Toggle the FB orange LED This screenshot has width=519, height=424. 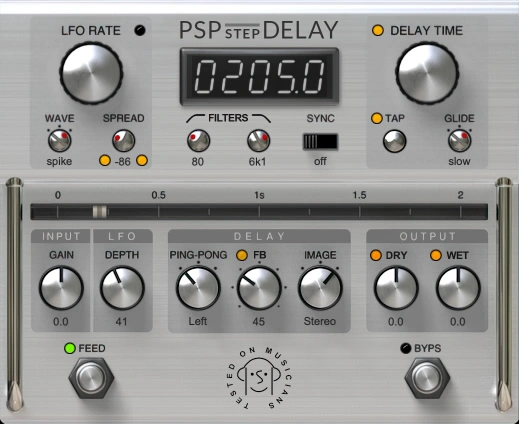(242, 255)
